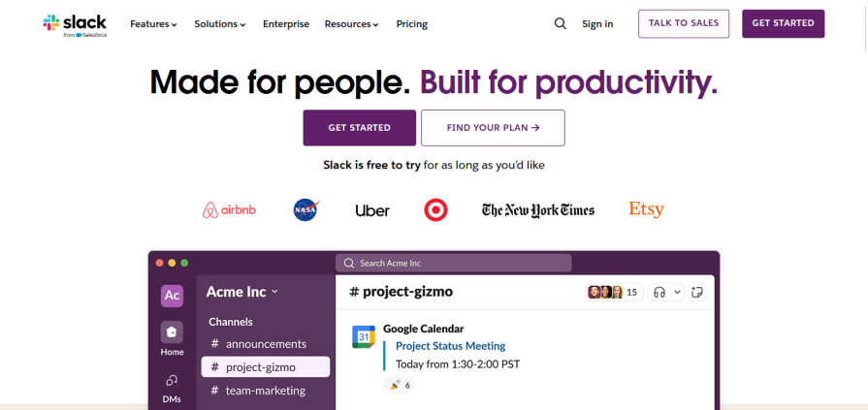
Task: Start a huddle with the headphones icon
Action: (x=659, y=292)
